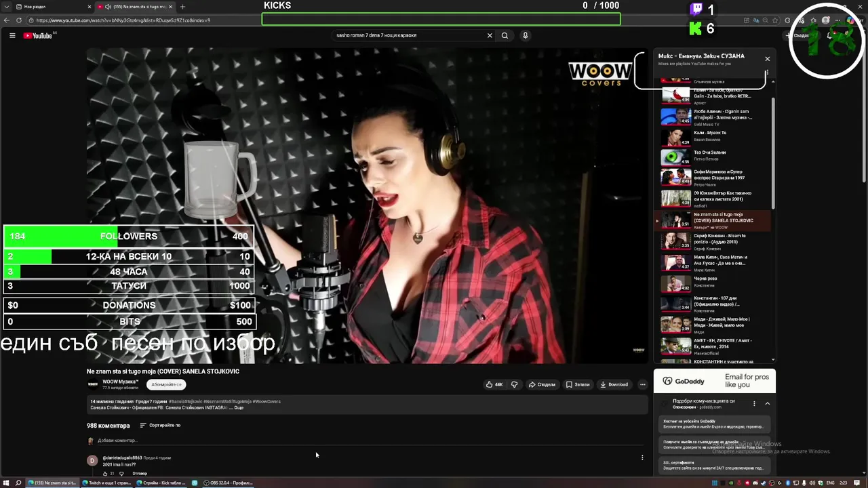The width and height of the screenshot is (868, 488).
Task: Start voice search with microphone icon
Action: pos(525,35)
